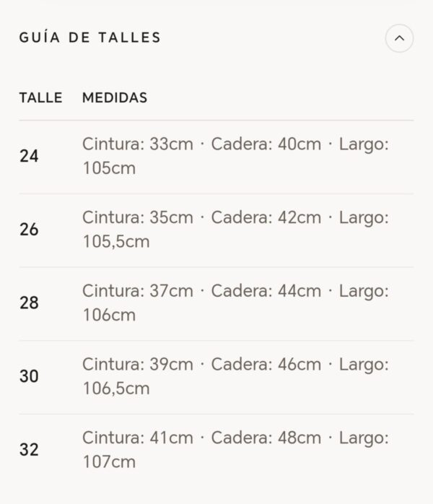
Task: Select size 28 in the table
Action: (x=29, y=303)
